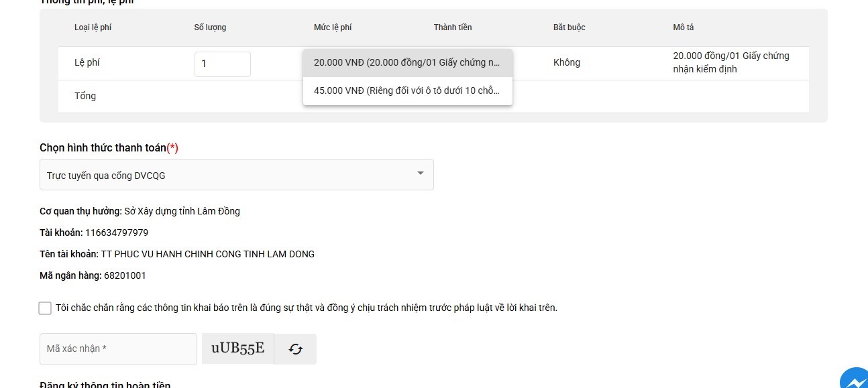Select the 20.000 VNĐ fee option
Screen dimensions: 868x388
click(407, 63)
